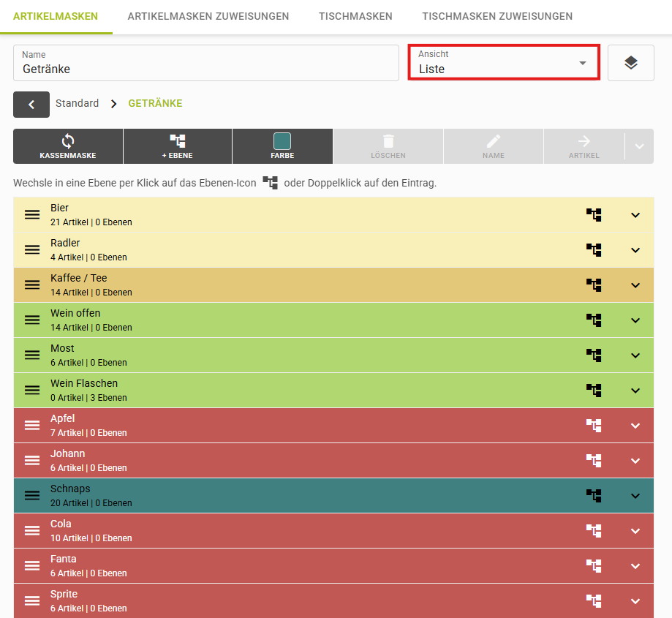Image resolution: width=672 pixels, height=618 pixels.
Task: Click the level icon in the Schnaps row
Action: [x=594, y=496]
